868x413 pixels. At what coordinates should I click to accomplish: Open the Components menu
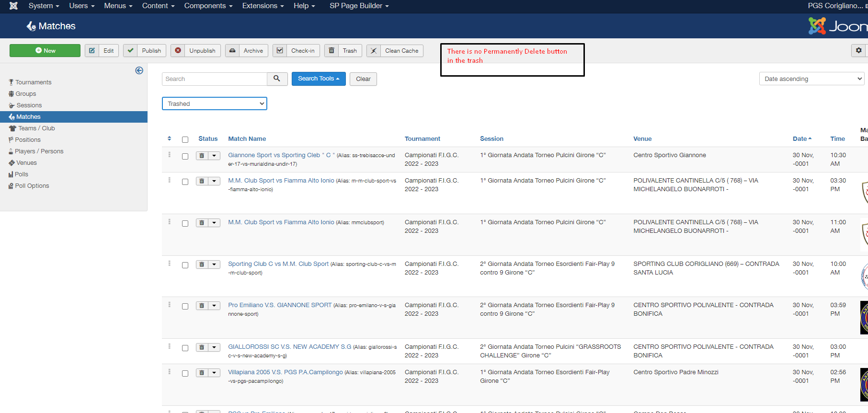click(x=208, y=6)
